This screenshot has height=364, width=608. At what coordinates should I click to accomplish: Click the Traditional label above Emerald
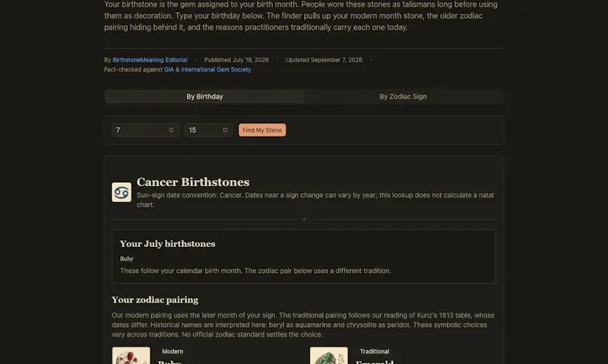375,351
